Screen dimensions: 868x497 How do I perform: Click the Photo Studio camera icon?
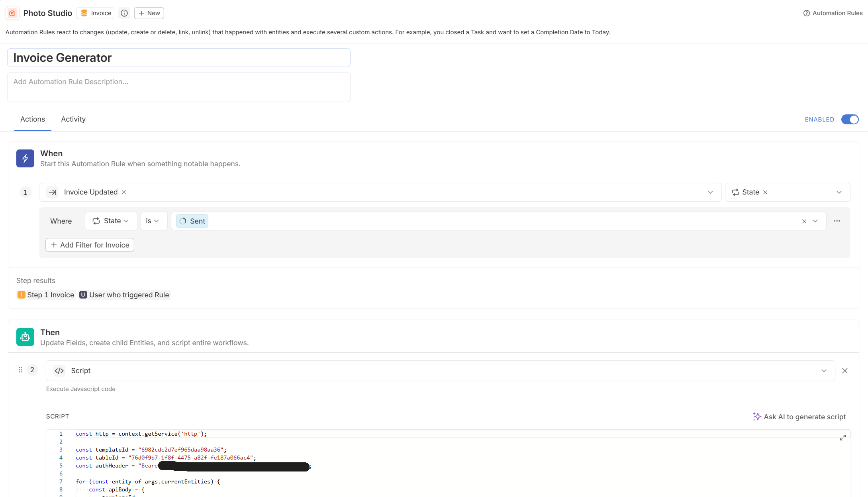12,13
